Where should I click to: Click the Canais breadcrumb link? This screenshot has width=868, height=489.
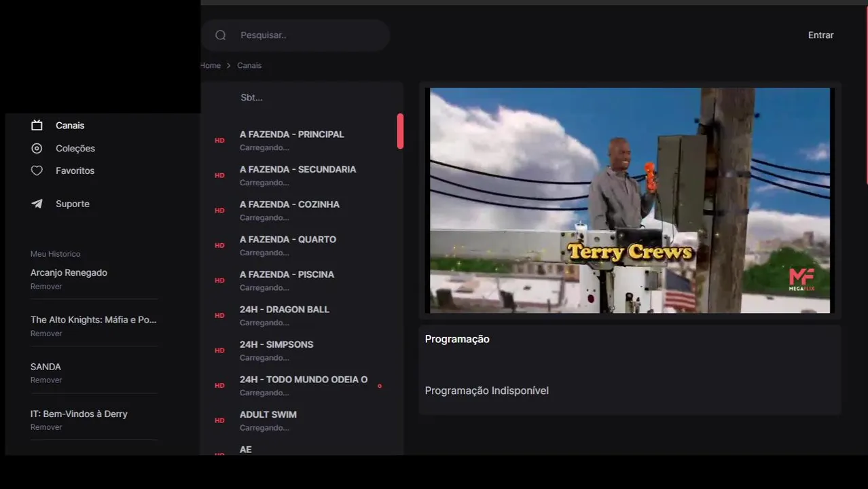click(x=249, y=66)
